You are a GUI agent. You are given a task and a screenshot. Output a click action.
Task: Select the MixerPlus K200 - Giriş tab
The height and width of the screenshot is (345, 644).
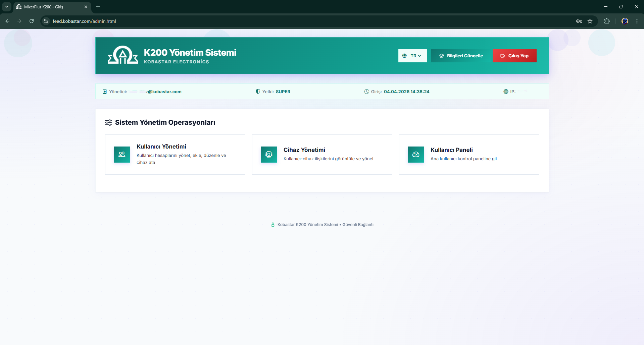49,7
